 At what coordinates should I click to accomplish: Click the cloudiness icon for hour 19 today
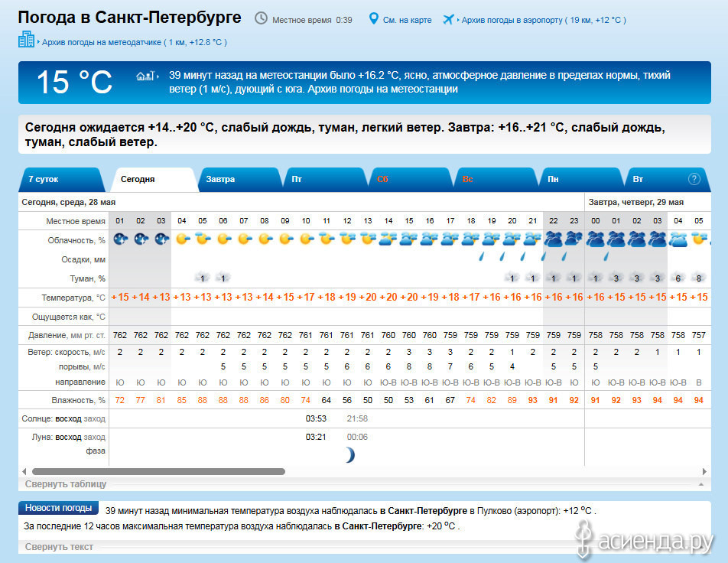click(x=491, y=239)
